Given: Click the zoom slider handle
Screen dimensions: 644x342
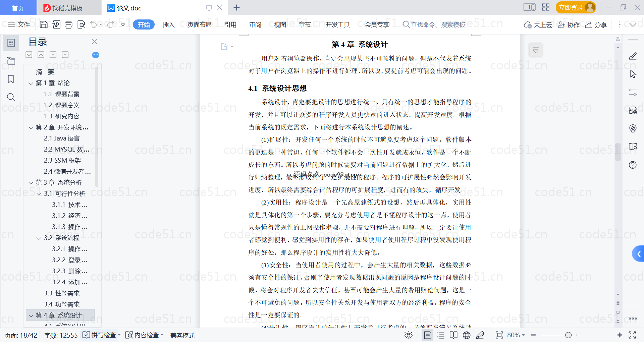Looking at the screenshot, I should [568, 335].
